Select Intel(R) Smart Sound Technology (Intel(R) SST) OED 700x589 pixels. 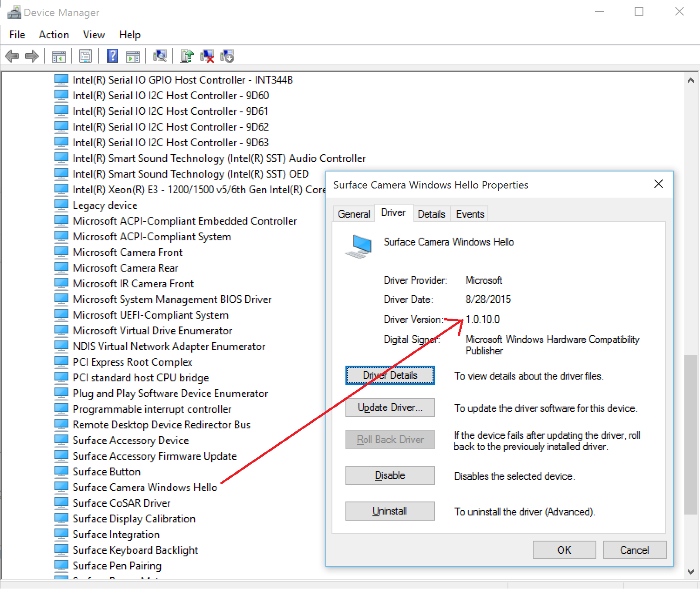[x=191, y=174]
